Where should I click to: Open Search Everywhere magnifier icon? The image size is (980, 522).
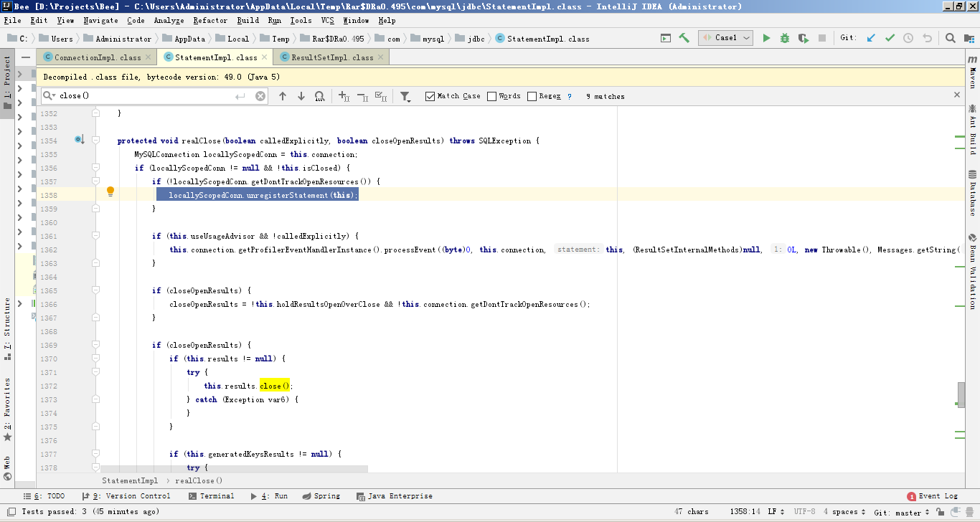click(x=950, y=38)
